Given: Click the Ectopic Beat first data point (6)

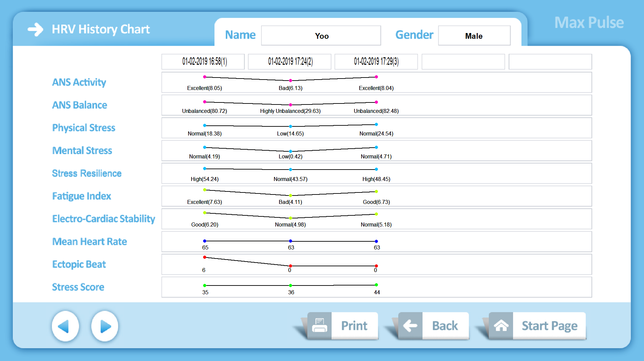Looking at the screenshot, I should [205, 258].
